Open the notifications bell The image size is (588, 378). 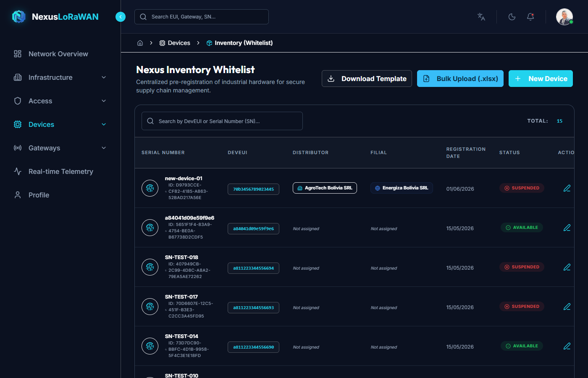pos(530,17)
